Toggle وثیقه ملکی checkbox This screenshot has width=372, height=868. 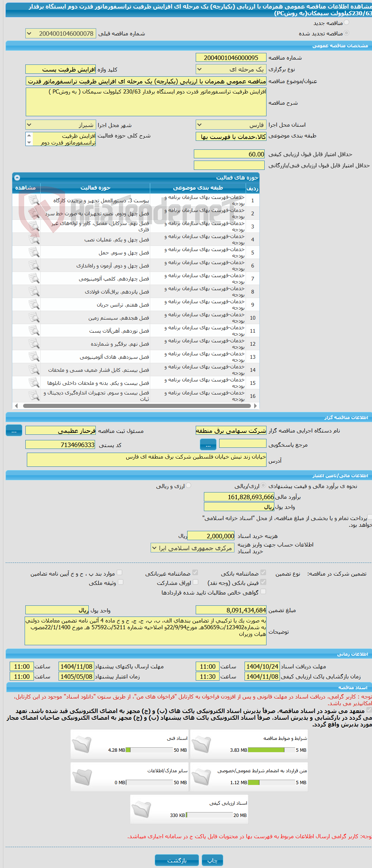120,582
